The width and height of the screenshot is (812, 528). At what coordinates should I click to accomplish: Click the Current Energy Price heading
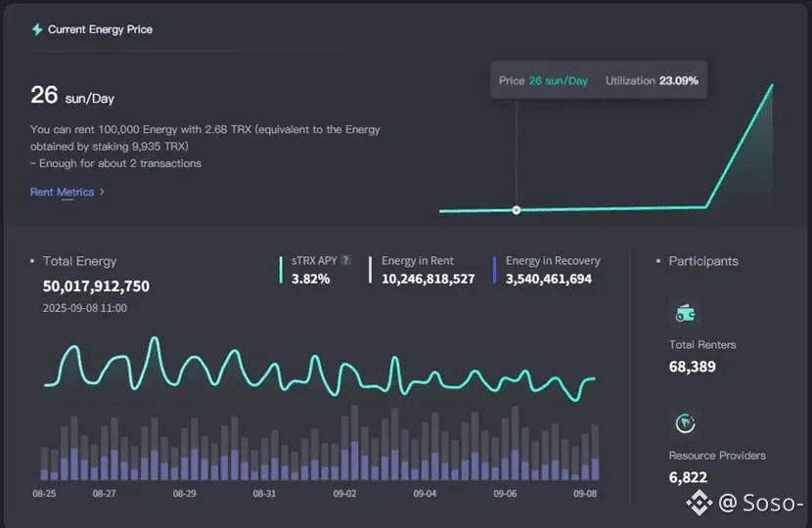[x=100, y=29]
